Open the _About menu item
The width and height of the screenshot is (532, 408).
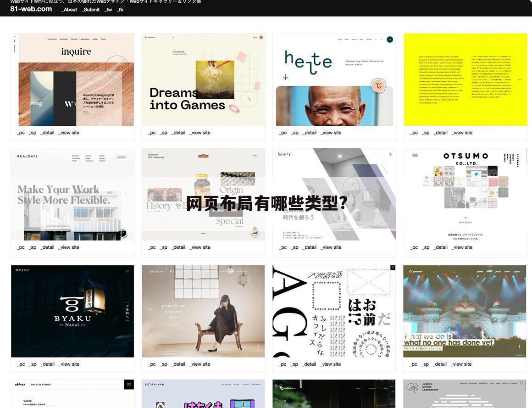pos(69,10)
